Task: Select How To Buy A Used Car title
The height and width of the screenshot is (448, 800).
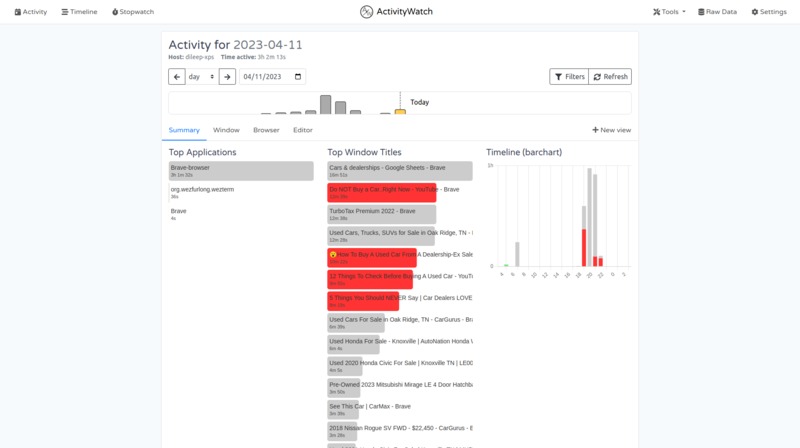Action: tap(400, 258)
